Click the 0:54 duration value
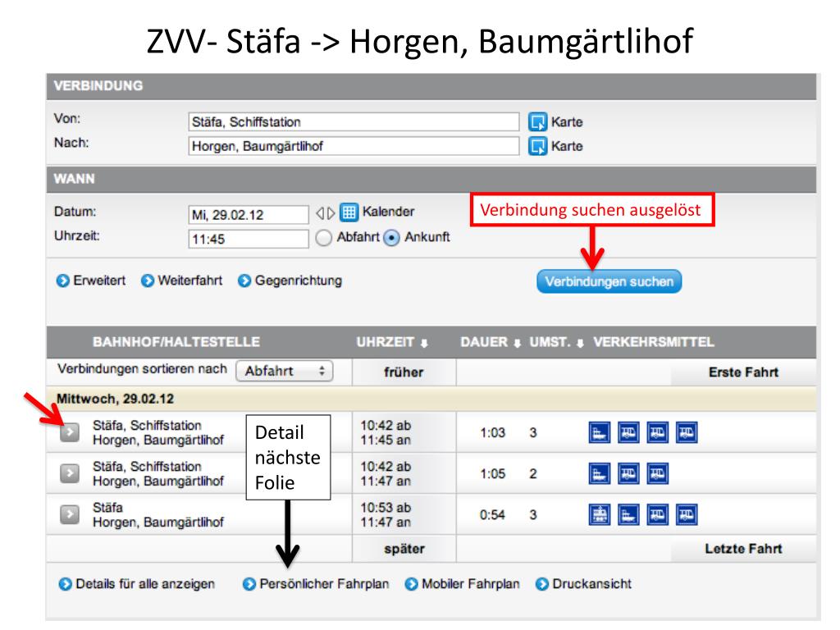The height and width of the screenshot is (630, 840). click(x=492, y=515)
